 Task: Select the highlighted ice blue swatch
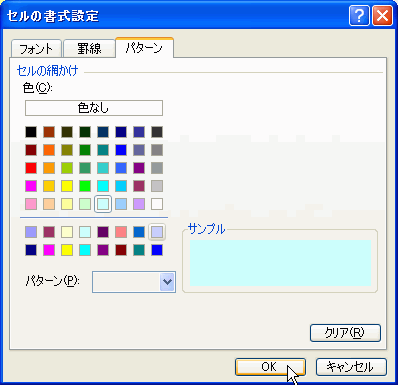click(157, 232)
